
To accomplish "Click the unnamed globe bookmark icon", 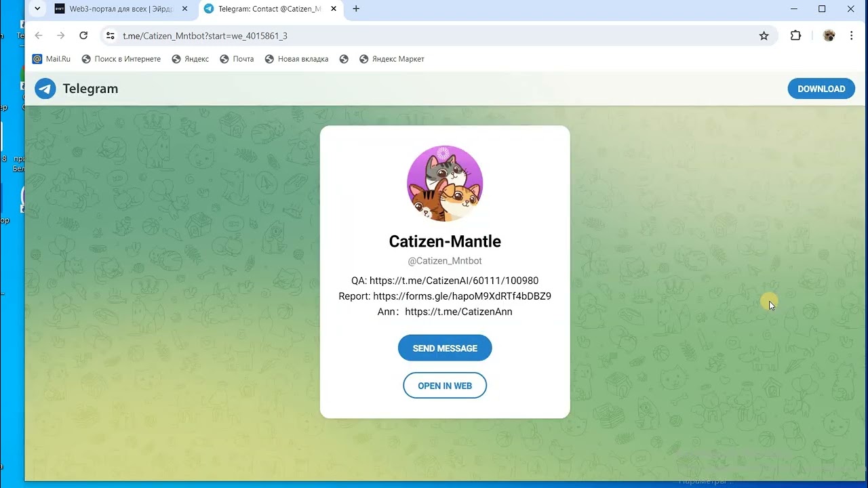I will pyautogui.click(x=344, y=59).
